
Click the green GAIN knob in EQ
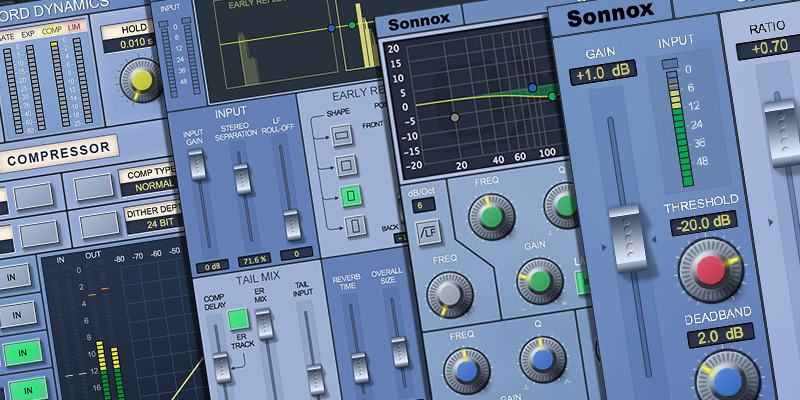tap(539, 281)
